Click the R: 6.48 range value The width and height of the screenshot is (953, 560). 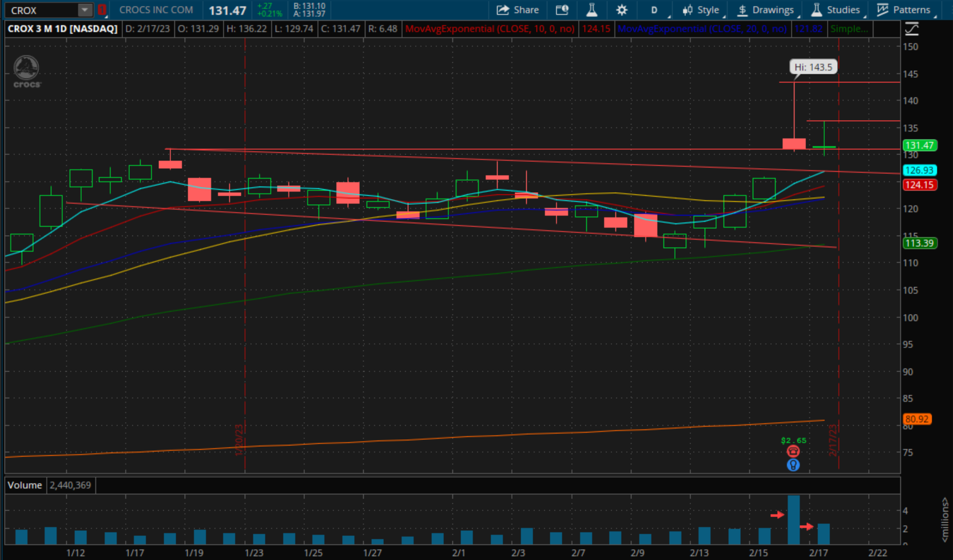click(x=383, y=29)
